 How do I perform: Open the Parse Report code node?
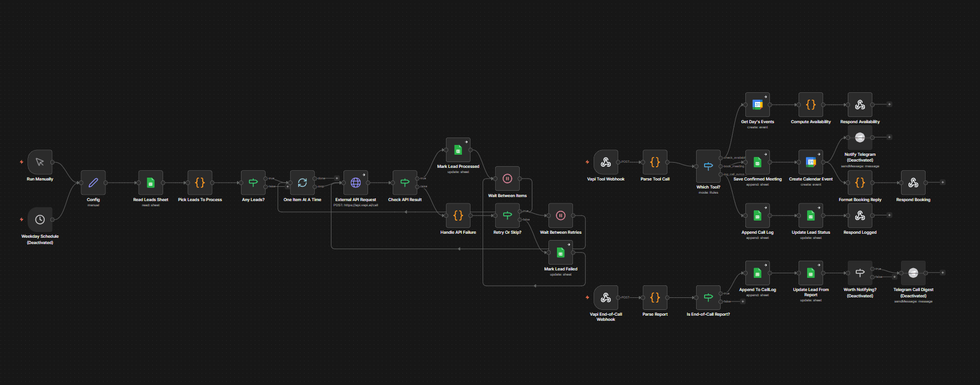coord(655,297)
